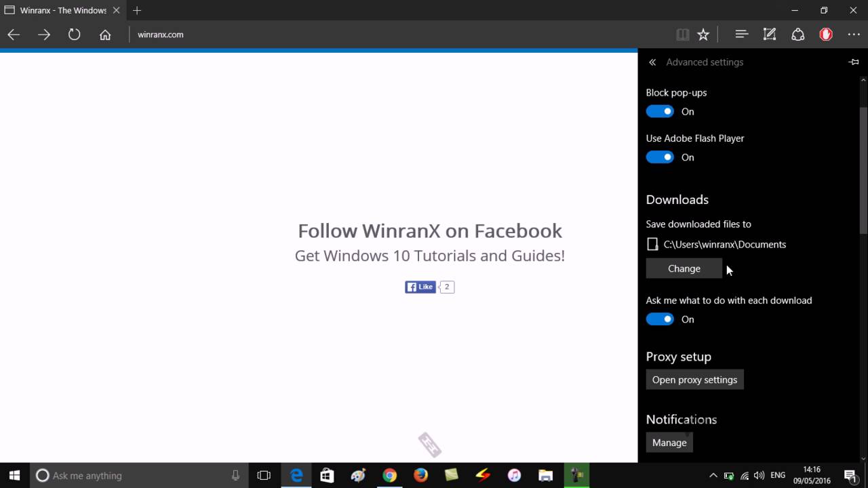Refresh the Winranx page
This screenshot has height=488, width=868.
pyautogui.click(x=75, y=35)
